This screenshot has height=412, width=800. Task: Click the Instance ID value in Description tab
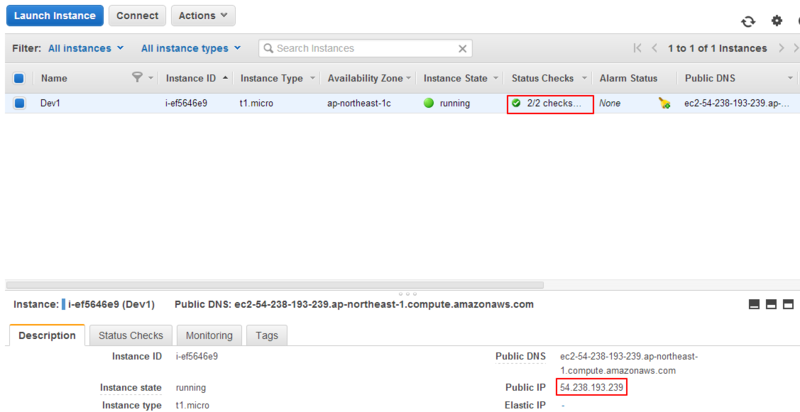pyautogui.click(x=196, y=356)
